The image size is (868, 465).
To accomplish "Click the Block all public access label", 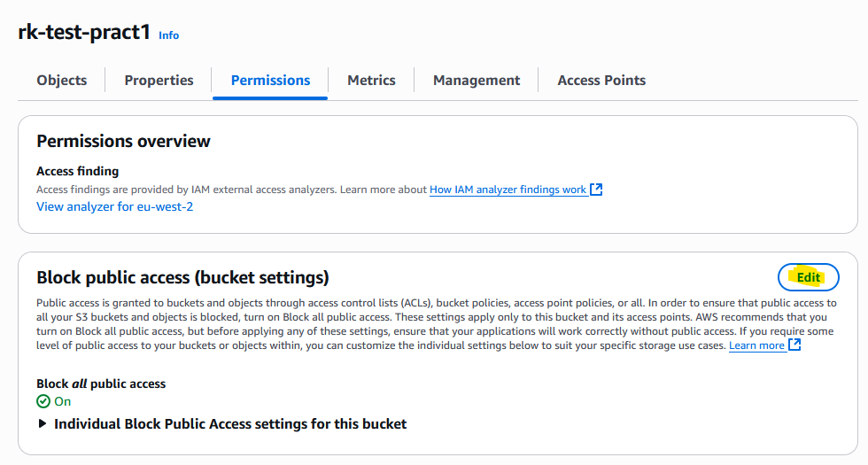I will [101, 384].
